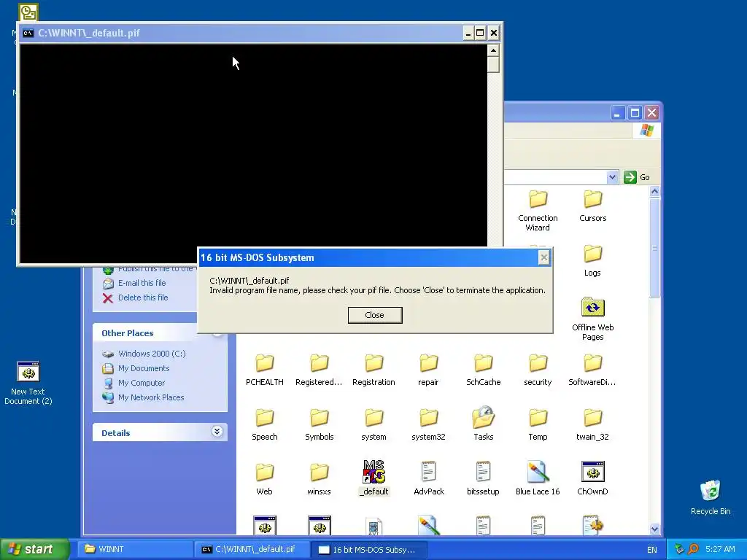Select the twain_32 folder
The width and height of the screenshot is (747, 560).
[x=592, y=425]
